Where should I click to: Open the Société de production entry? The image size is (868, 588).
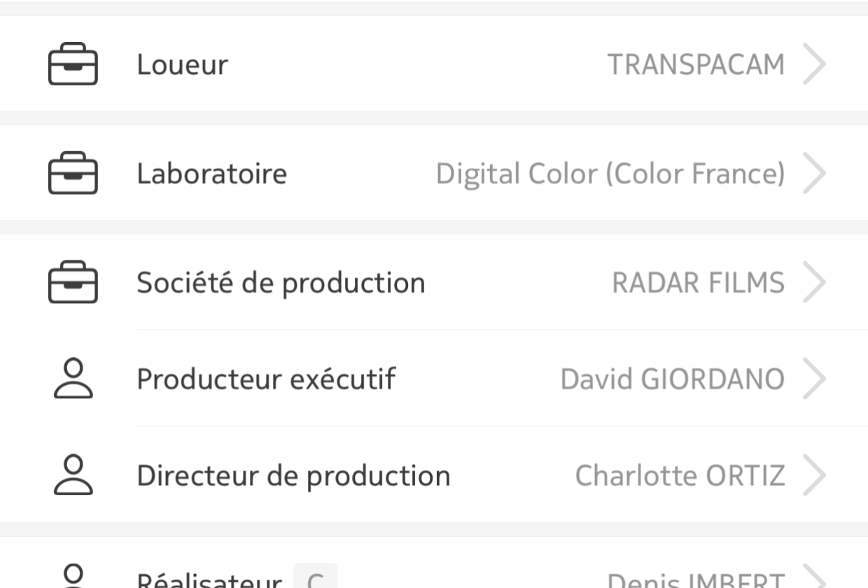coord(434,282)
